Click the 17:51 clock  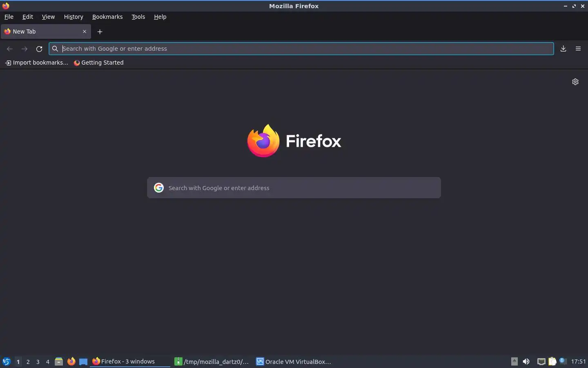click(578, 361)
